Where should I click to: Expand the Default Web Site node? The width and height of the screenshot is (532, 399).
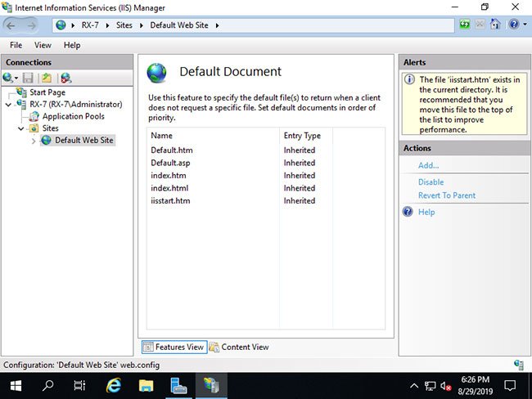(34, 141)
